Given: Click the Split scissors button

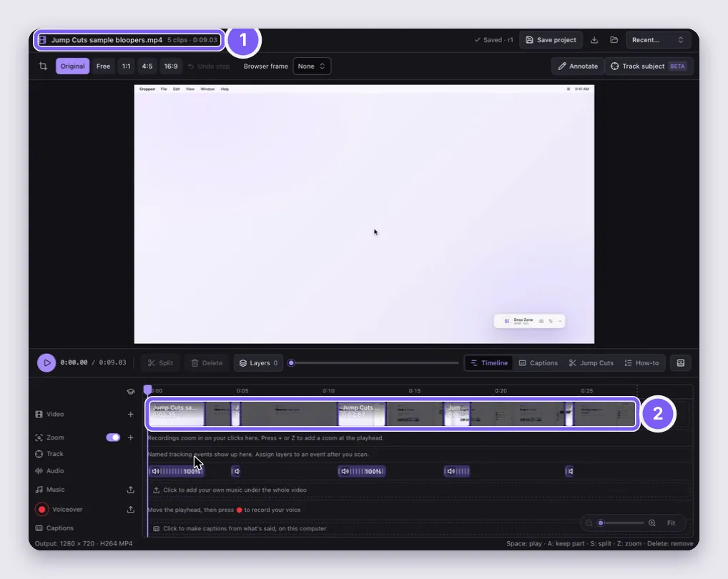Looking at the screenshot, I should pyautogui.click(x=160, y=363).
